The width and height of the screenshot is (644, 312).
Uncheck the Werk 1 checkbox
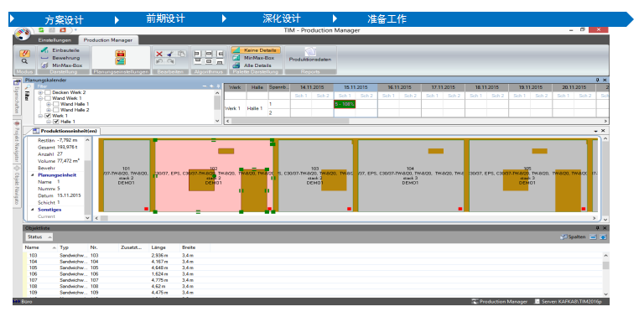tap(48, 116)
